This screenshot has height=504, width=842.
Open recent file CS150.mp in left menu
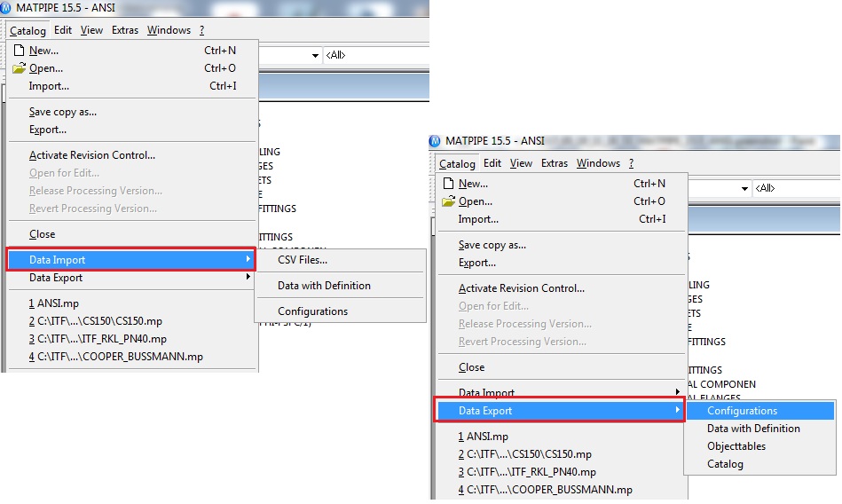(x=132, y=321)
